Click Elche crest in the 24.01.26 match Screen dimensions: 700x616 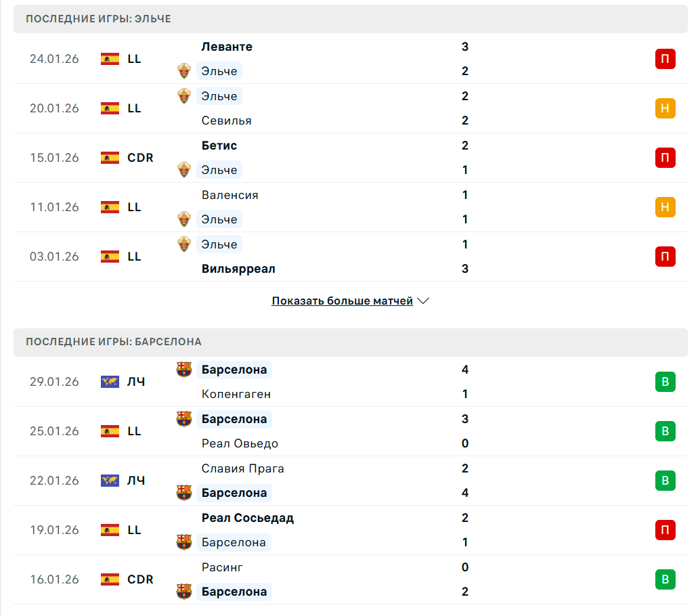point(184,71)
